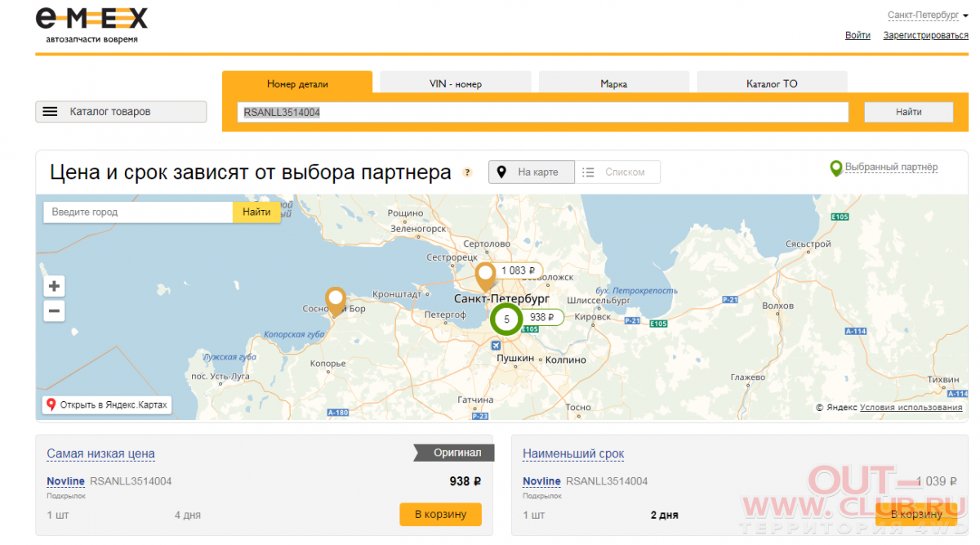Viewport: 980px width, 545px height.
Task: Toggle the На карте view
Action: 532,172
